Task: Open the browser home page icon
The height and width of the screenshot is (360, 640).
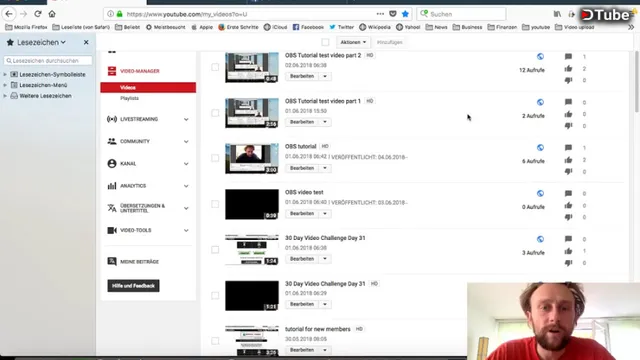Action: 52,14
